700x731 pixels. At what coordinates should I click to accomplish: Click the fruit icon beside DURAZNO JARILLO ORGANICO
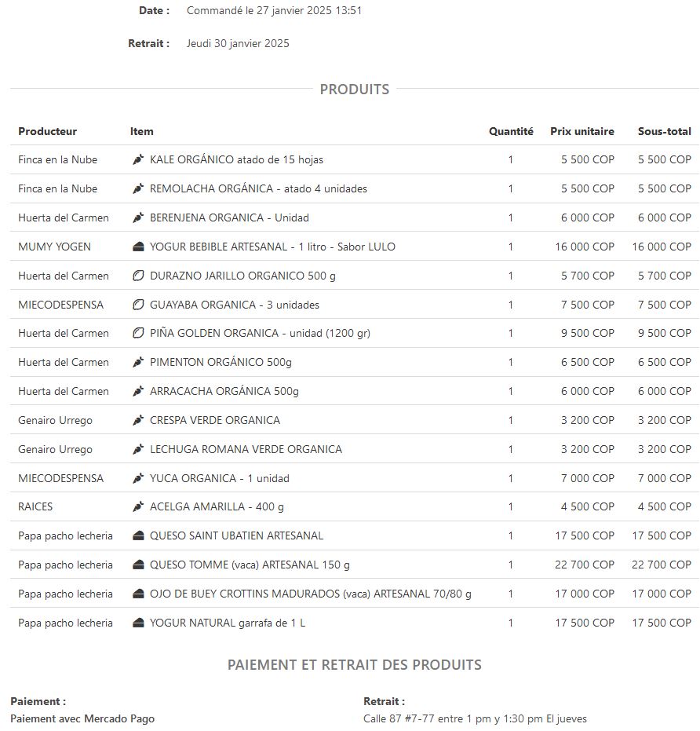(138, 276)
